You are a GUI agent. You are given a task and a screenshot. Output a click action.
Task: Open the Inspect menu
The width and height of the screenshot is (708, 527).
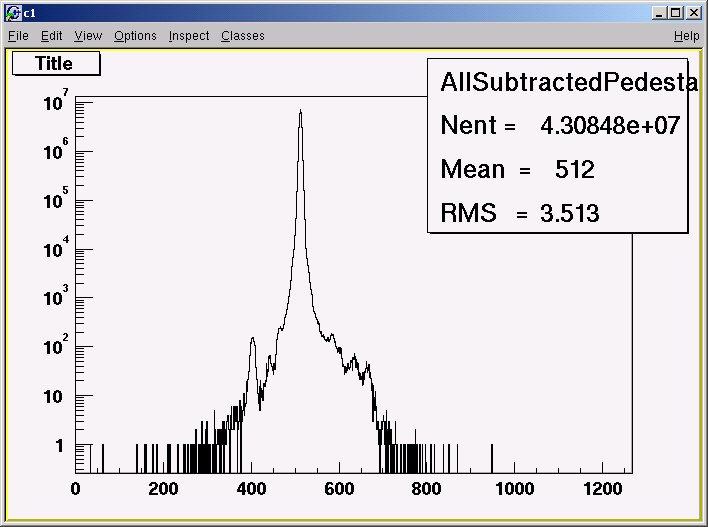point(189,36)
